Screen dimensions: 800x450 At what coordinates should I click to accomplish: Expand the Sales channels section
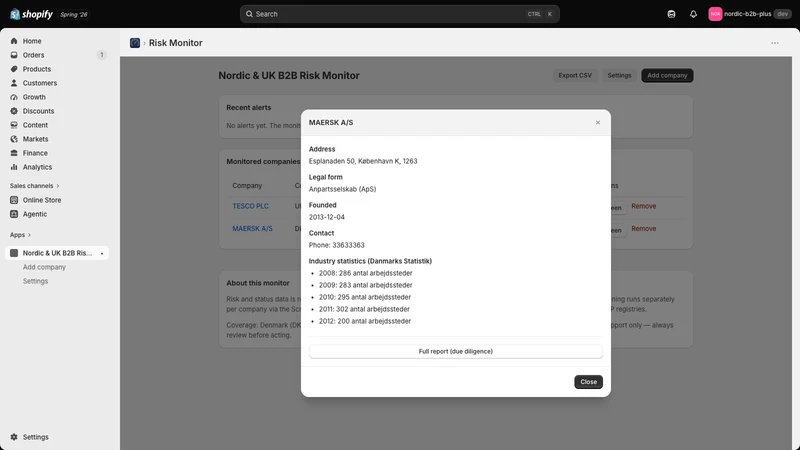[34, 186]
